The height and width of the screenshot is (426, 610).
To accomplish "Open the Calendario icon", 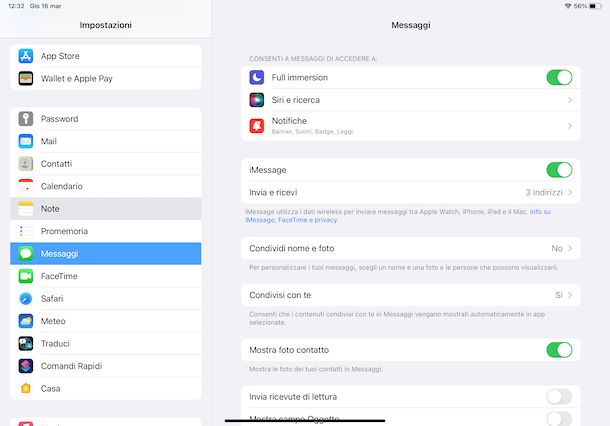I will coord(26,186).
